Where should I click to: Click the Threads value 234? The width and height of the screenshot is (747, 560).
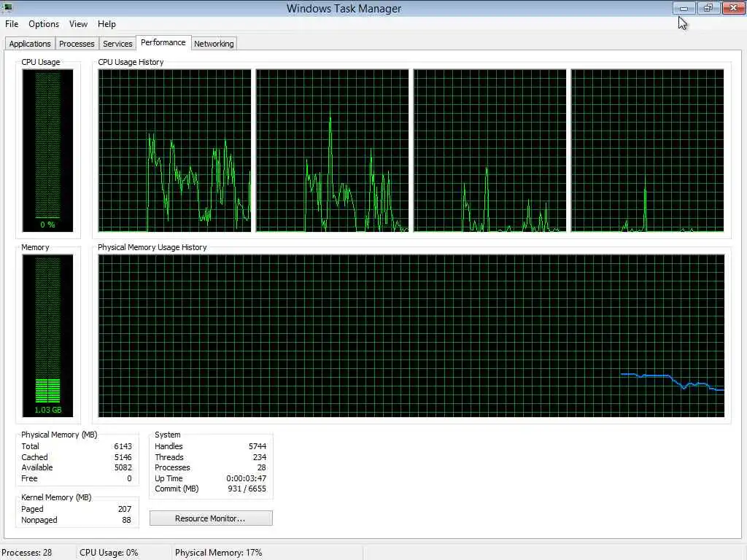coord(260,457)
